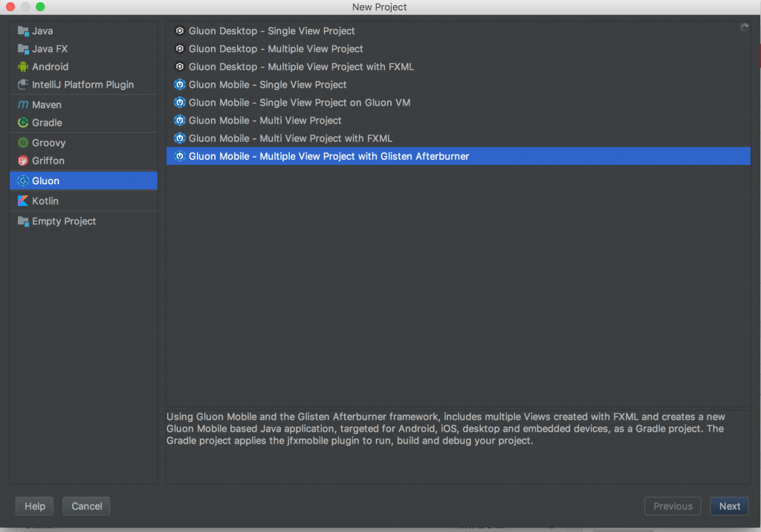Click the Maven m icon
The height and width of the screenshot is (532, 761).
[x=23, y=105]
